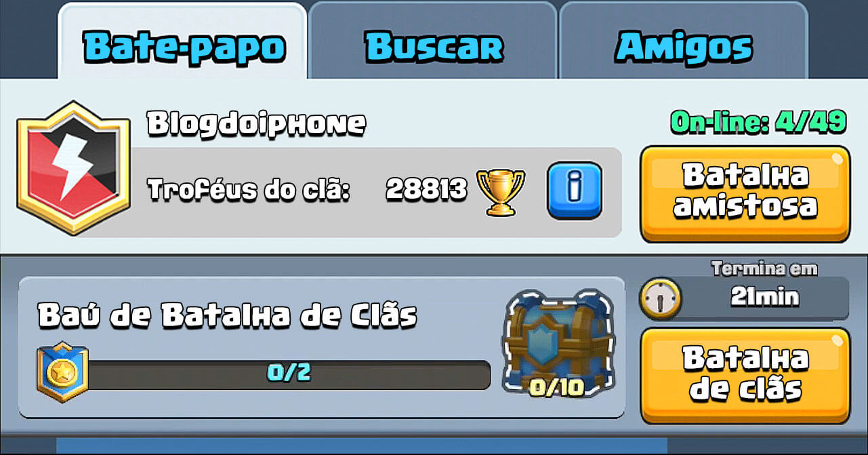Tap the 28813 clan trophies count
Viewport: 868px width, 455px height.
tap(426, 190)
